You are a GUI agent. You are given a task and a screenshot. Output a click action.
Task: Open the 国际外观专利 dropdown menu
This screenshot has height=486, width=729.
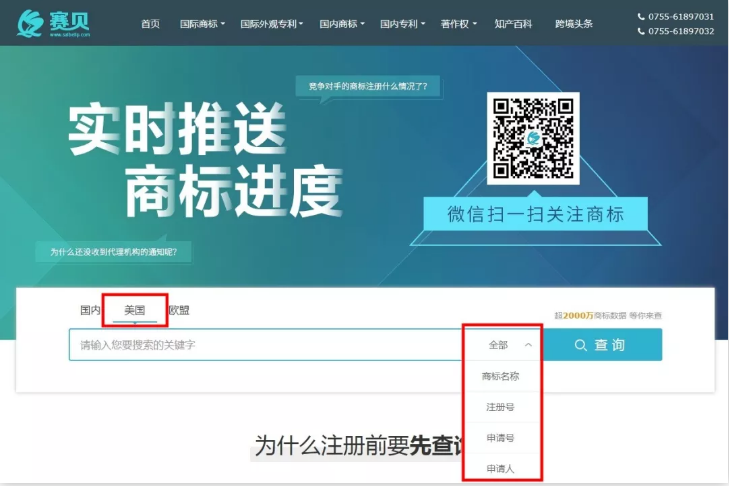coord(271,23)
